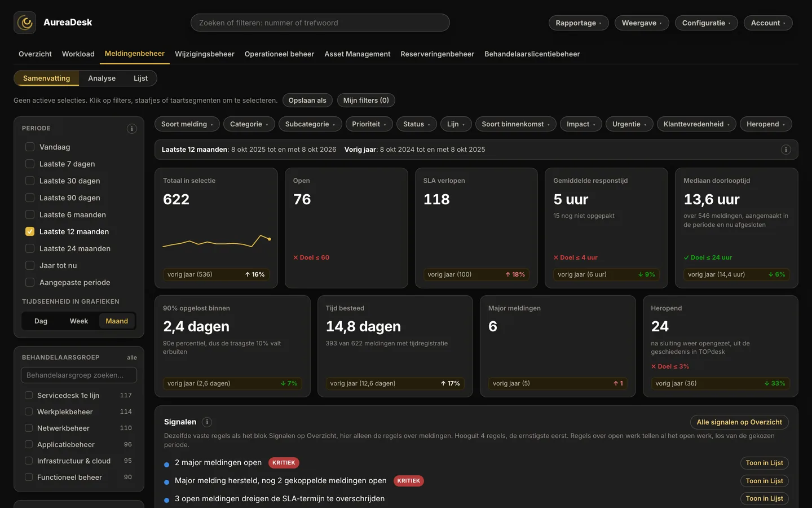Screen dimensions: 812x508
Task: Switch to the Analyse view tab
Action: [x=102, y=78]
